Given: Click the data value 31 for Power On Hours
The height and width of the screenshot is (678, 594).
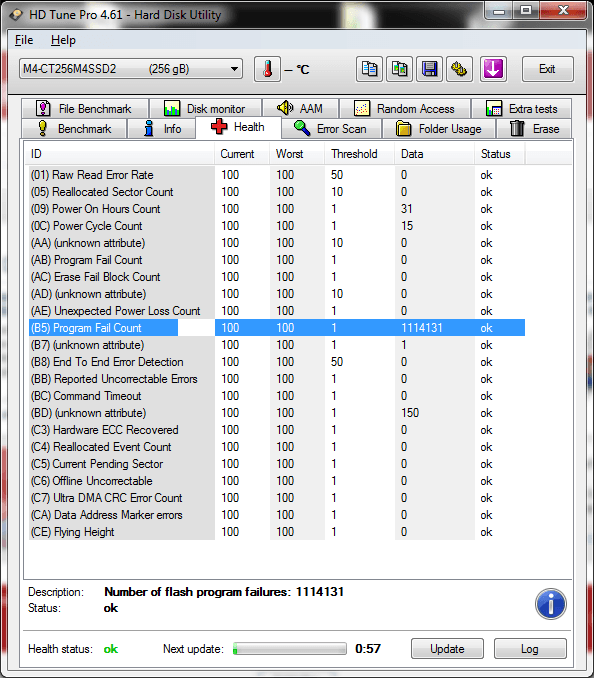Looking at the screenshot, I should [406, 209].
